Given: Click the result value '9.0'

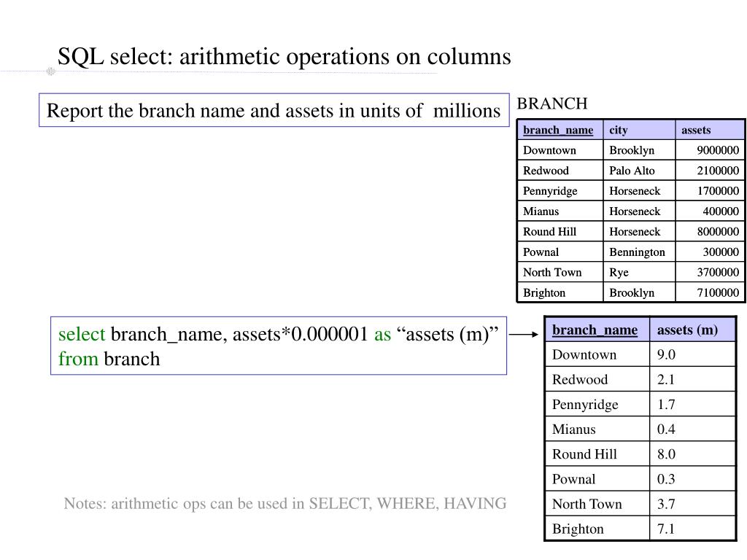Looking at the screenshot, I should (666, 355).
